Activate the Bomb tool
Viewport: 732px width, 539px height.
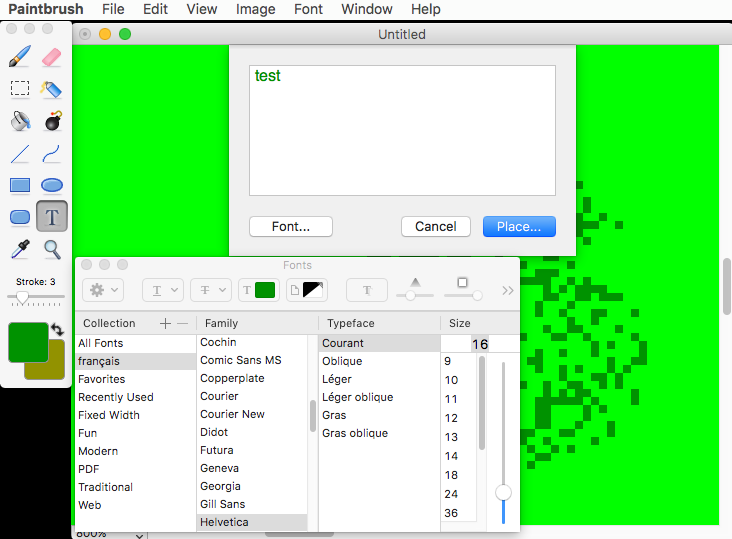[x=52, y=121]
